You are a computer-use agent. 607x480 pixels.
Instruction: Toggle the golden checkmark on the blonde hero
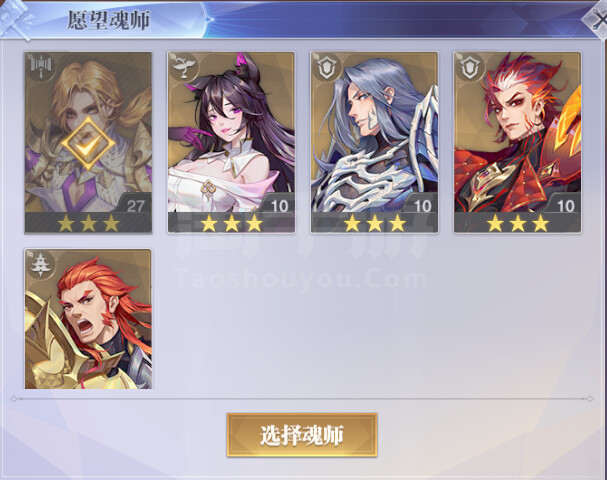click(x=88, y=143)
